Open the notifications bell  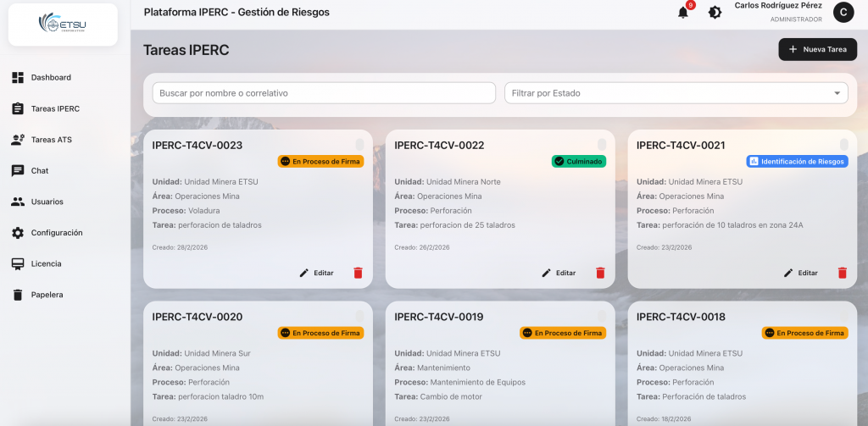(683, 13)
